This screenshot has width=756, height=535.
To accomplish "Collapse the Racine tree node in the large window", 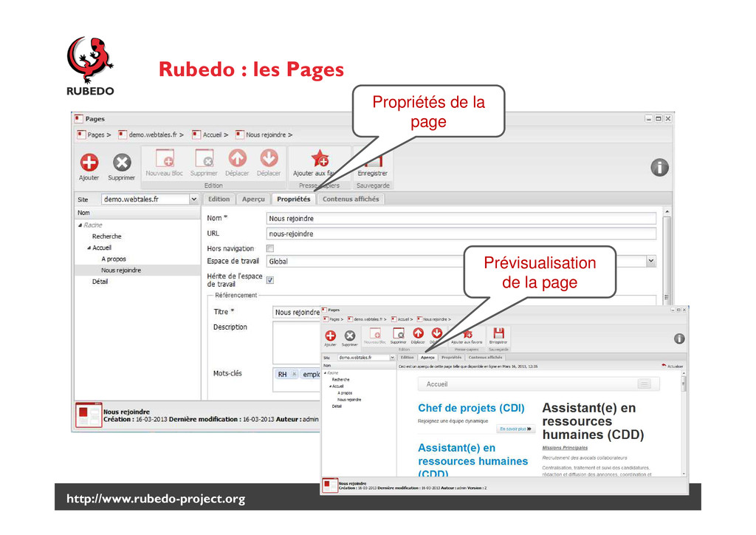I will coord(80,225).
